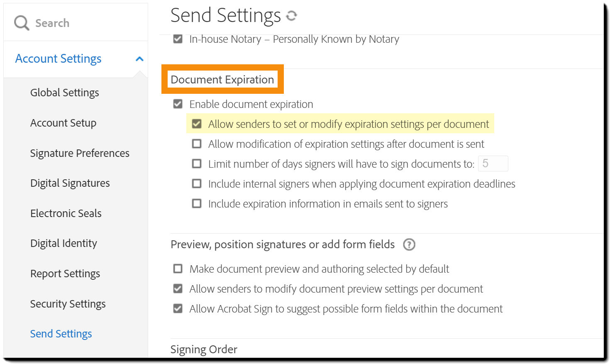Image resolution: width=610 pixels, height=364 pixels.
Task: Include internal signers in expiration deadlines
Action: (x=197, y=183)
